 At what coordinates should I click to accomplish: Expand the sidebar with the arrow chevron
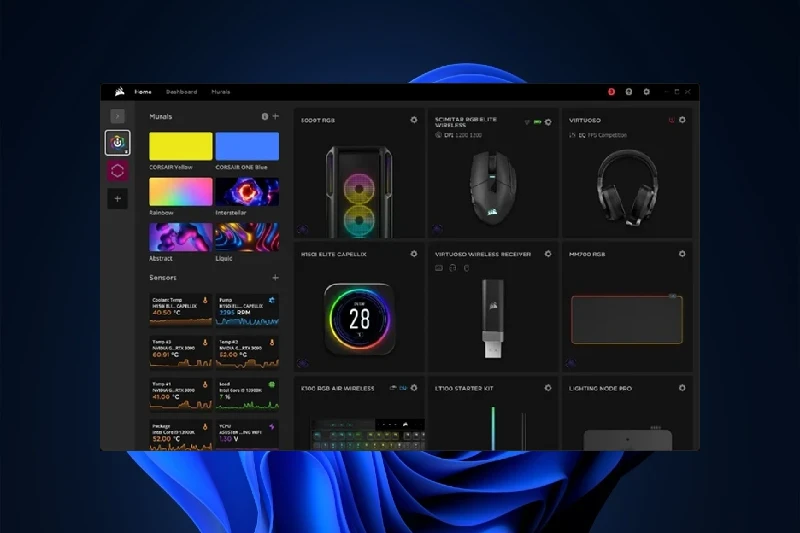[117, 116]
